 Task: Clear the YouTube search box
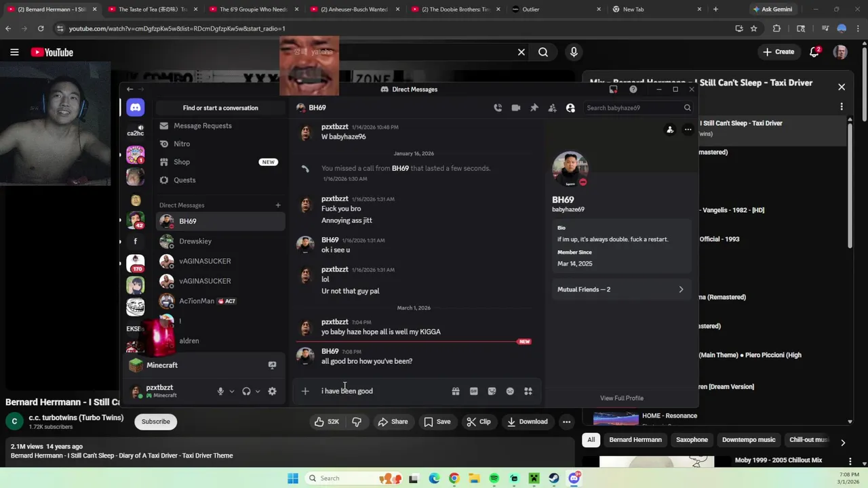coord(521,52)
